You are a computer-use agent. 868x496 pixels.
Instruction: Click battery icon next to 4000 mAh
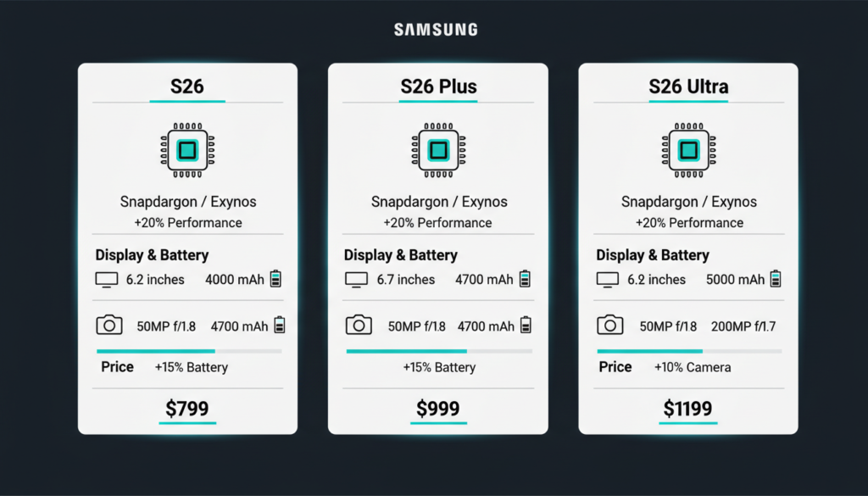point(276,279)
